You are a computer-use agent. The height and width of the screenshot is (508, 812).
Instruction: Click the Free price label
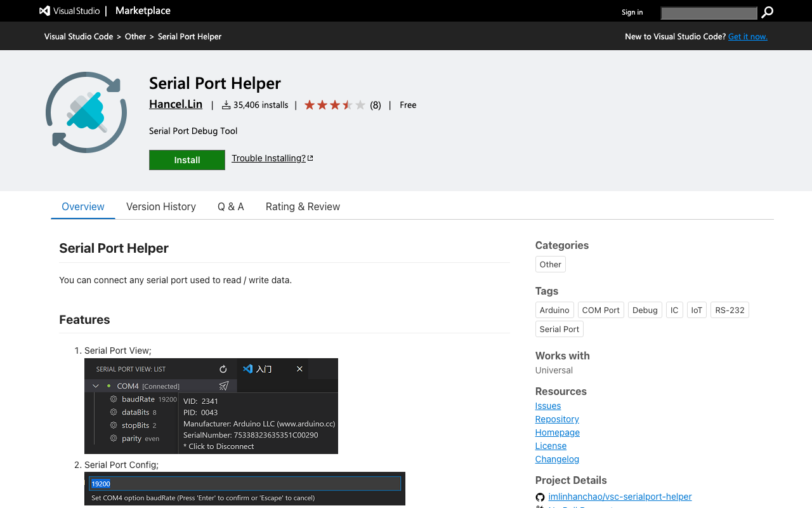tap(408, 105)
